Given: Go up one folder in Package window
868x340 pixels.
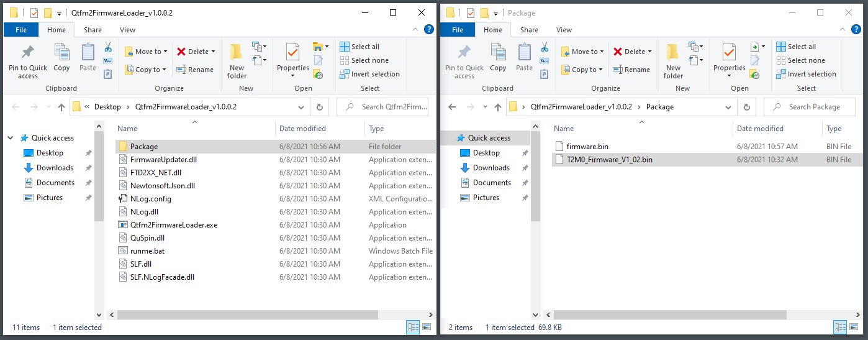Looking at the screenshot, I should [x=497, y=107].
